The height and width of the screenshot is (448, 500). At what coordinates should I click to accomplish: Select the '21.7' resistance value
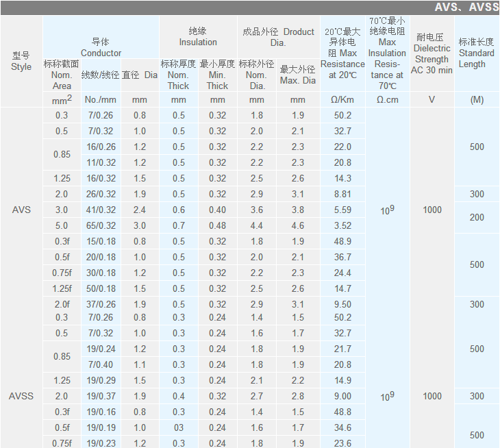342,349
